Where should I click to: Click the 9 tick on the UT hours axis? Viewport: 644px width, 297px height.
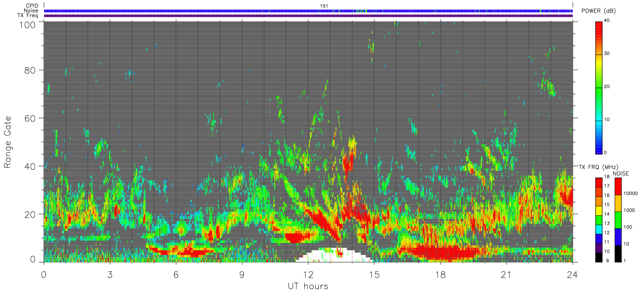pos(242,274)
